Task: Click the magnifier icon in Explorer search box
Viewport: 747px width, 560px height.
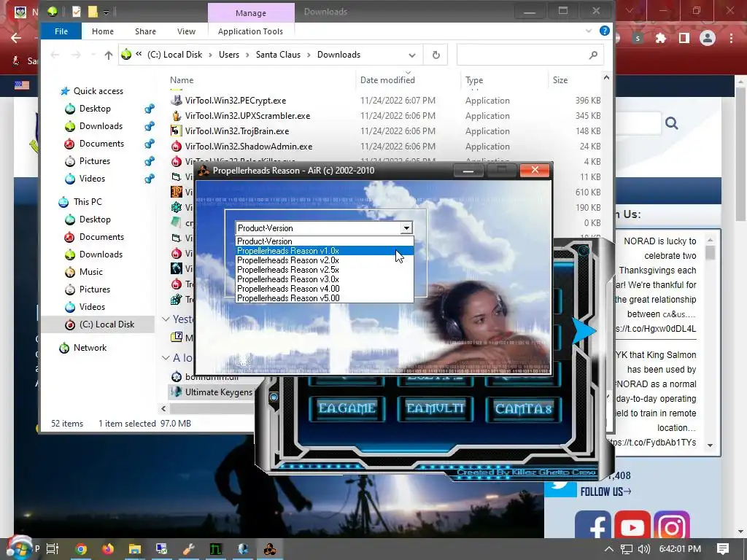Action: [593, 55]
